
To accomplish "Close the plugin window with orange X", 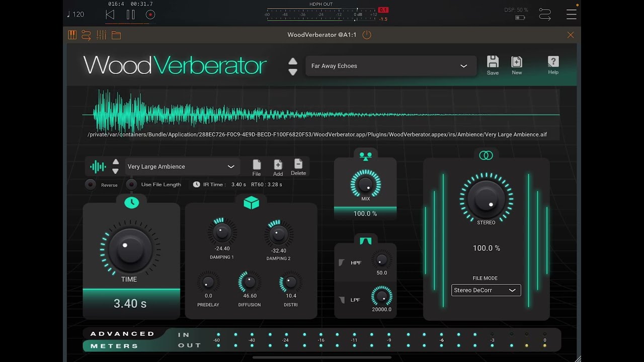I will 571,35.
